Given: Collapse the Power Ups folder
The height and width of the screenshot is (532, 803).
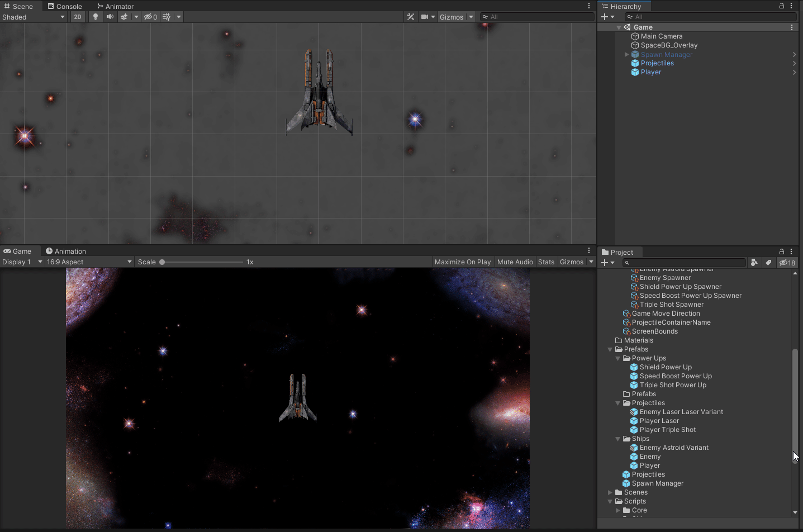Looking at the screenshot, I should (x=617, y=358).
